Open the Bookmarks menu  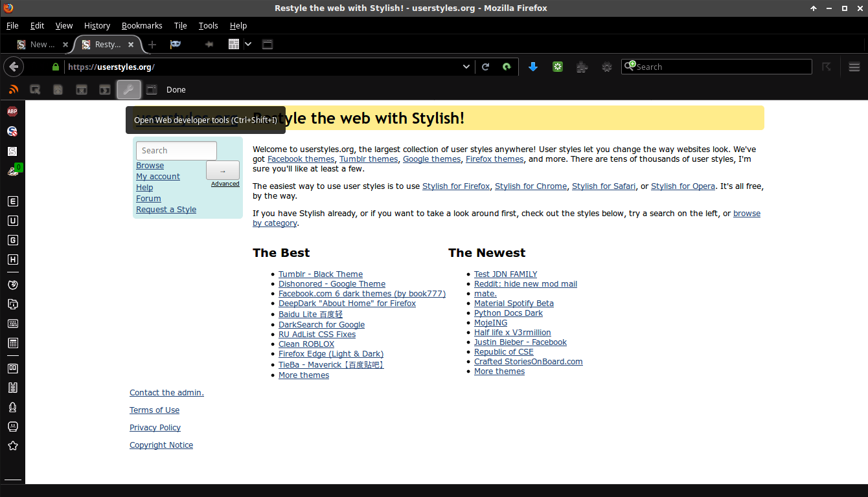(142, 26)
